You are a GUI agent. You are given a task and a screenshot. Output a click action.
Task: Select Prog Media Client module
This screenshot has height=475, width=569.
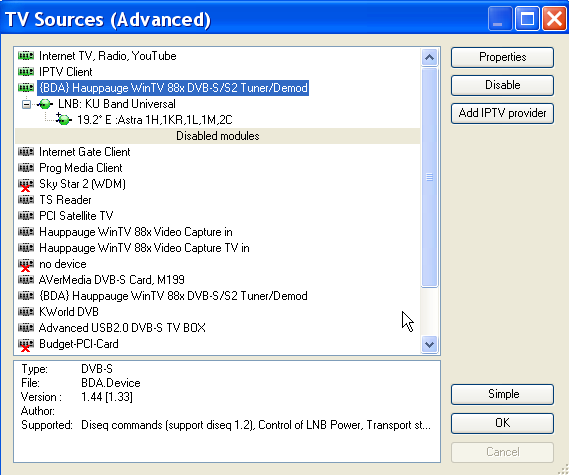tap(81, 168)
